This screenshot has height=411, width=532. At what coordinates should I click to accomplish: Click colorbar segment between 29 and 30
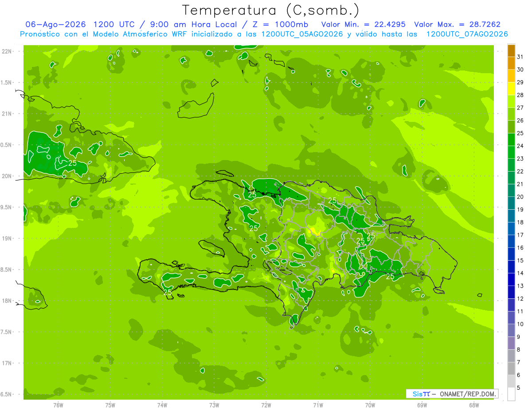click(x=511, y=76)
